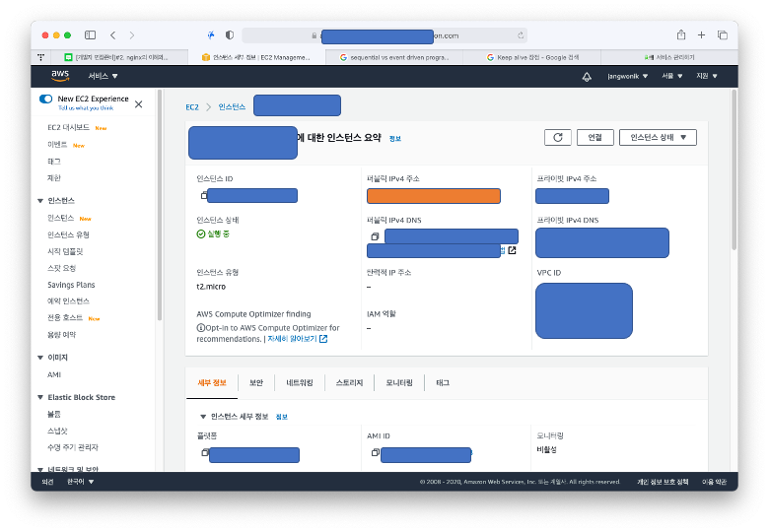Switch to the 세부 정보 tab
This screenshot has height=532, width=769.
212,383
